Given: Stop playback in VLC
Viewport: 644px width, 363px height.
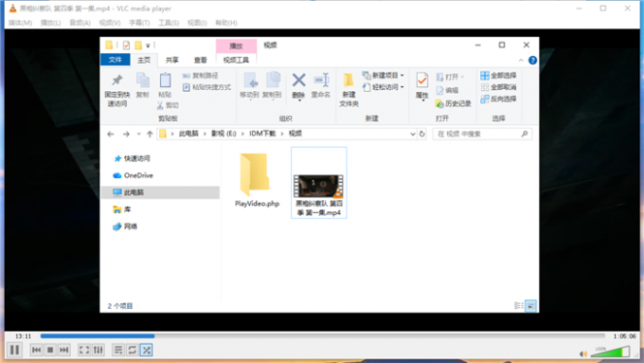Looking at the screenshot, I should pyautogui.click(x=50, y=350).
